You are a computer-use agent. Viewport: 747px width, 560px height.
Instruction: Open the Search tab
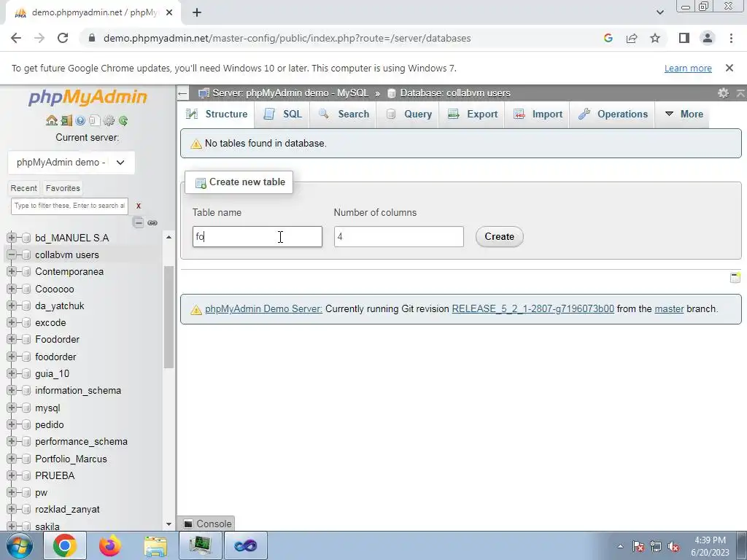344,114
